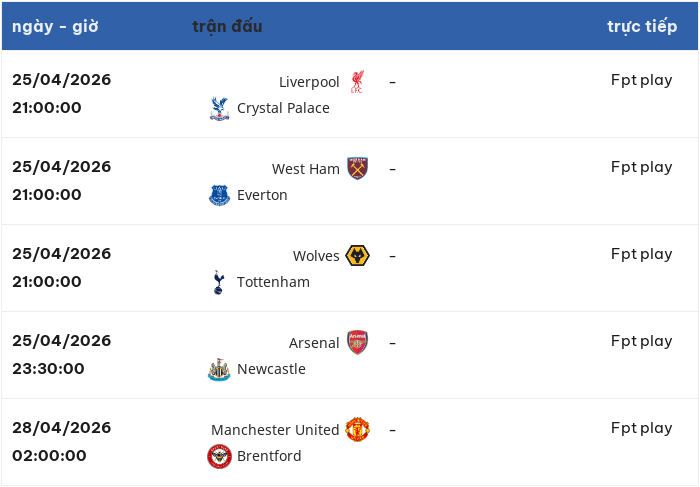Viewport: 700px width, 487px height.
Task: Click the Crystal Palace eagle crest
Action: (x=219, y=108)
